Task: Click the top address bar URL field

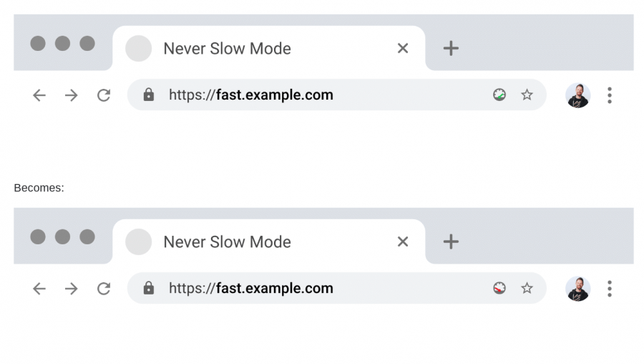Action: pos(315,95)
